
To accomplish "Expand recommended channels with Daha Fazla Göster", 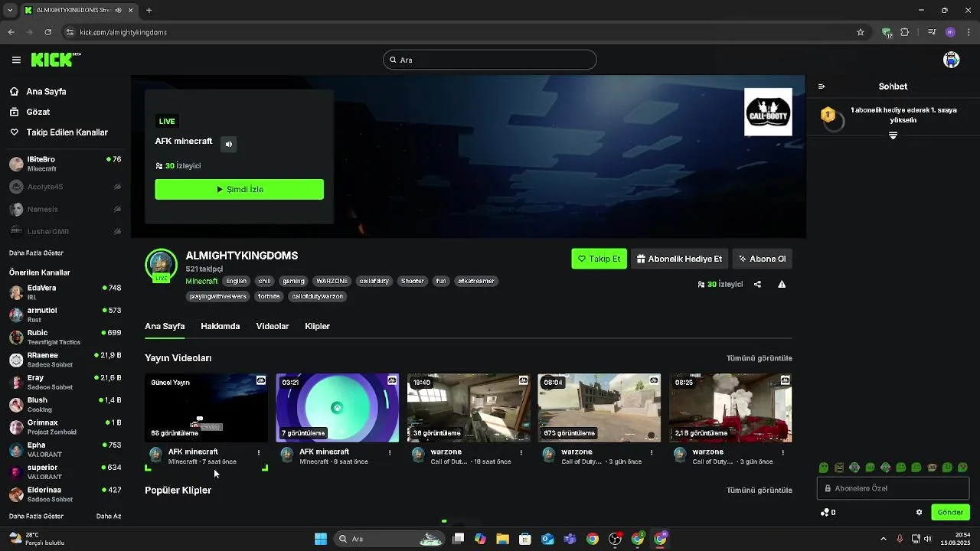I will coord(36,517).
